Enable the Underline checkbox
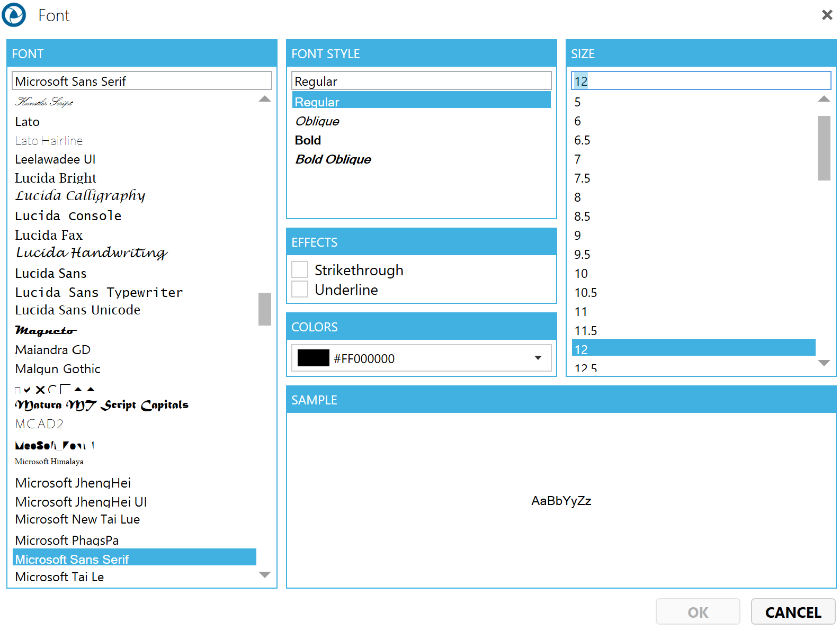The height and width of the screenshot is (631, 840). [300, 289]
